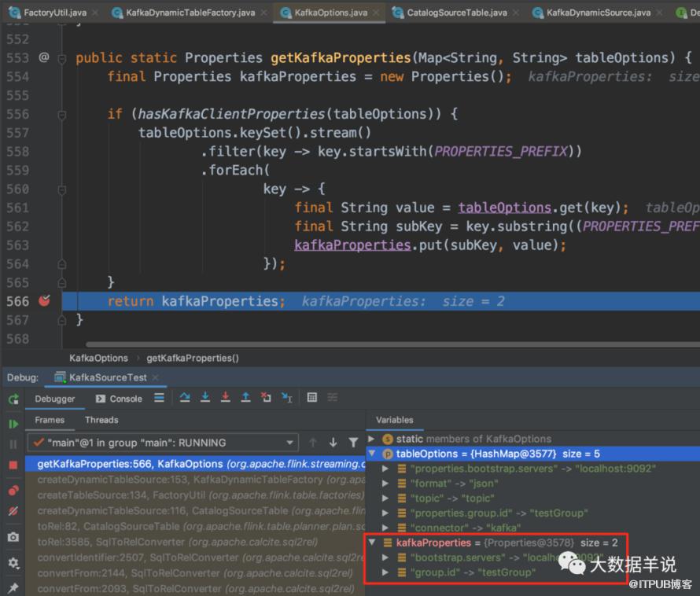Click the Evaluate Expression calculator icon
Image resolution: width=700 pixels, height=596 pixels.
point(312,397)
